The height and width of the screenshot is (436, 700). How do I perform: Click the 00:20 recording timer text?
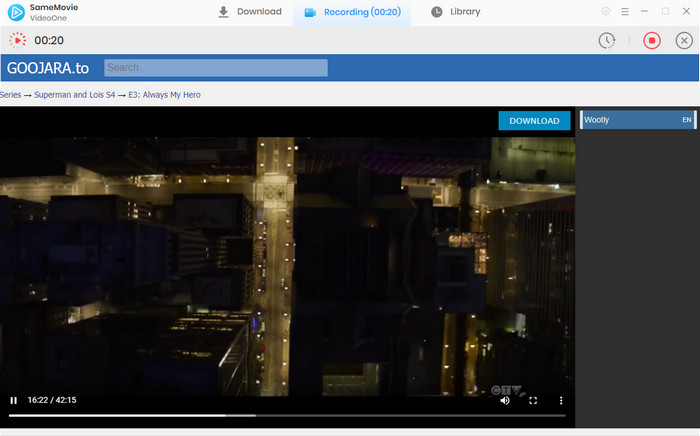coord(49,41)
